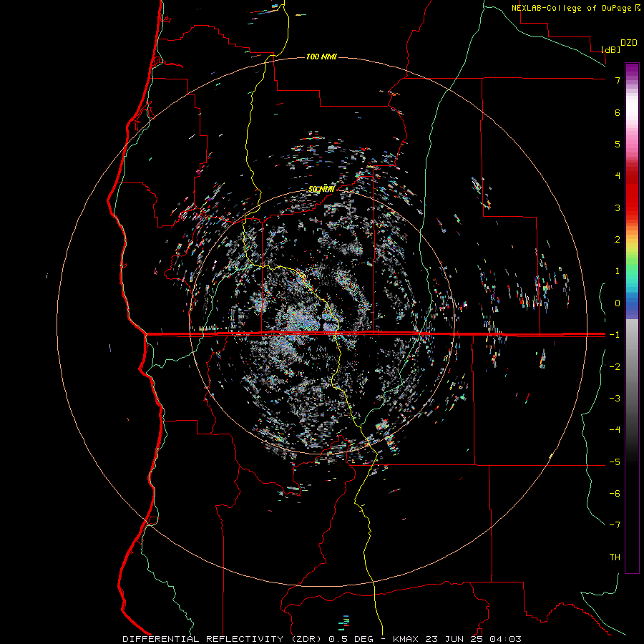Select the 5 dB scale label

[618, 144]
